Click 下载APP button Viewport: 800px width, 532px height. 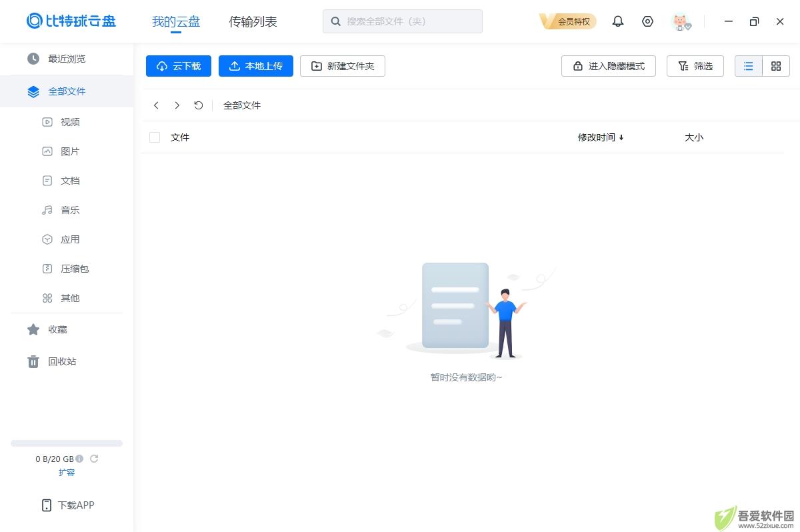coord(67,505)
